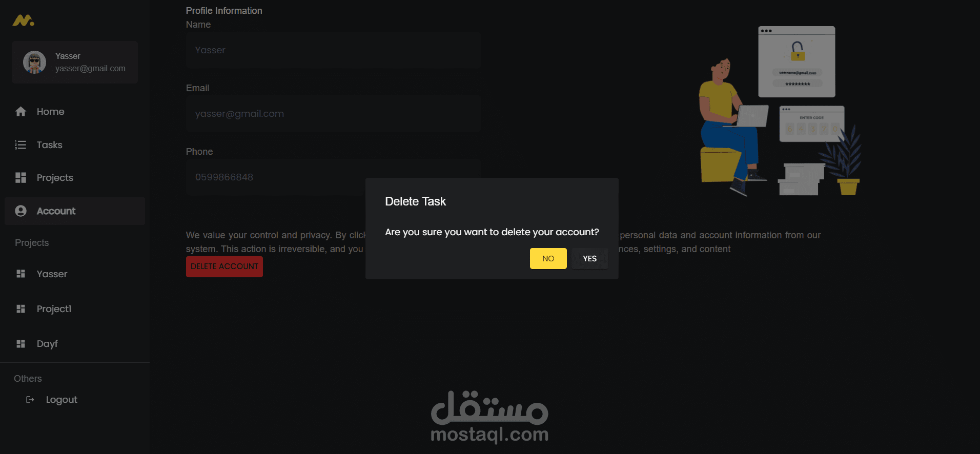Click the Project1 grid icon
Viewport: 980px width, 454px height.
click(x=21, y=309)
